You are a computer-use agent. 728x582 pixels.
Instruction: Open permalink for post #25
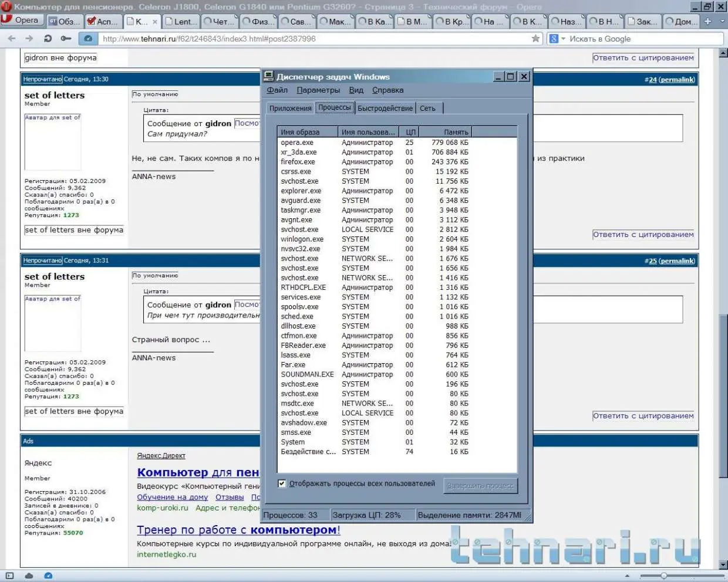pos(676,260)
